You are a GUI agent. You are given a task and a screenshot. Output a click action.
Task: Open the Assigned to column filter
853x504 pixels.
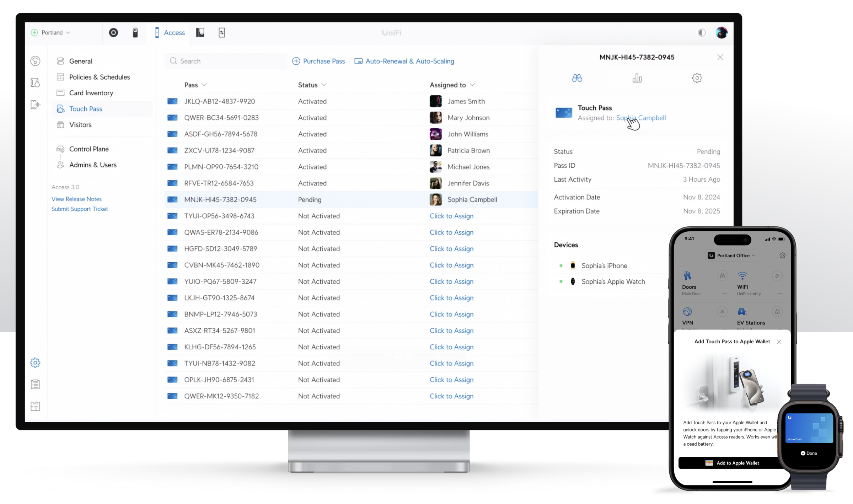[472, 85]
